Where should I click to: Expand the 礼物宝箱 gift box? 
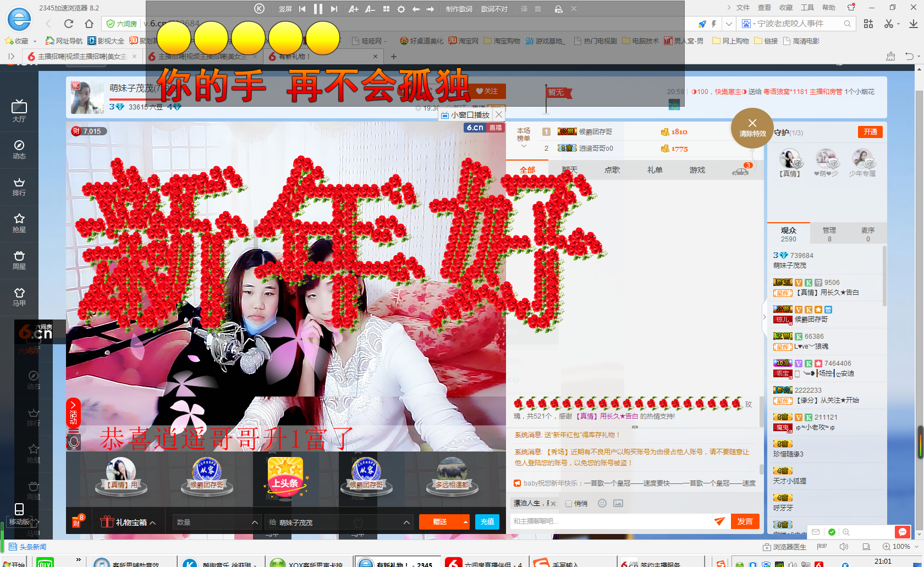click(128, 522)
